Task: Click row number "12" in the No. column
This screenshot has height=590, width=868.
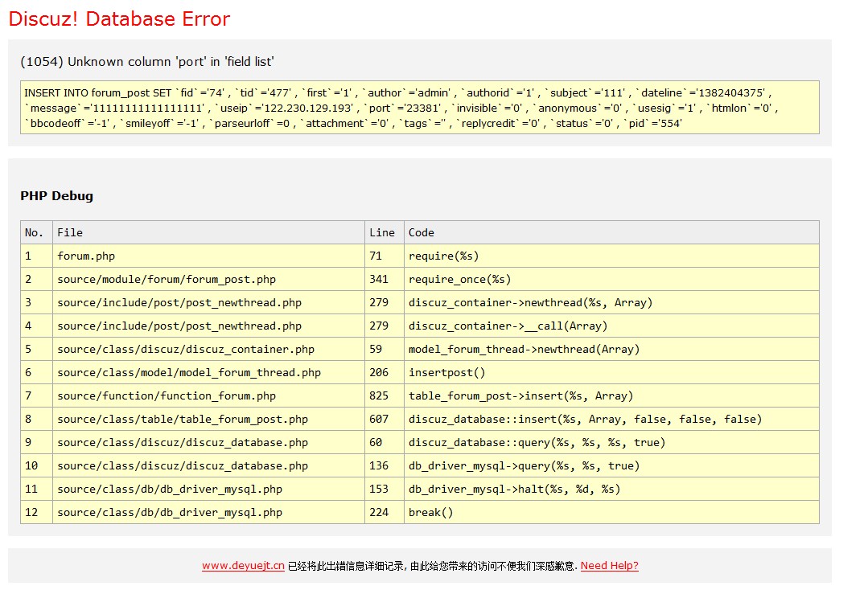Action: (x=36, y=512)
